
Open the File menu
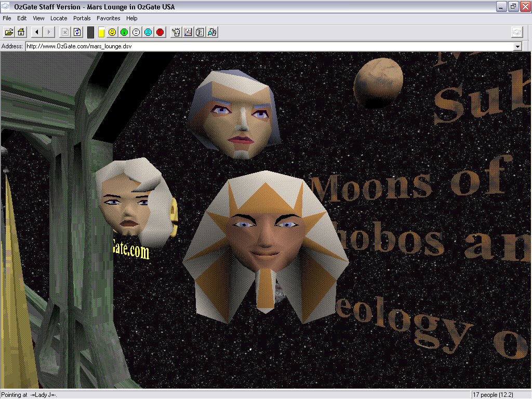7,18
